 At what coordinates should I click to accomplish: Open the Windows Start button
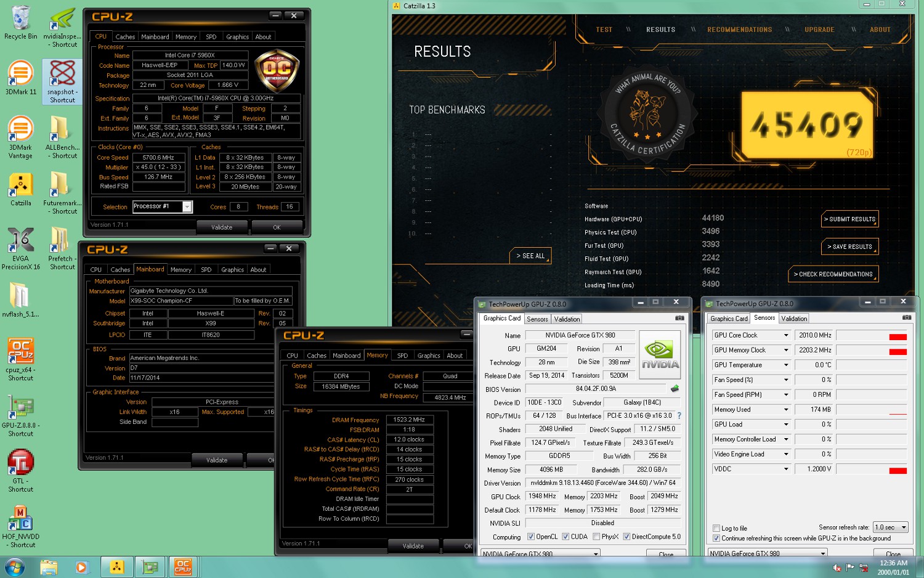tap(15, 567)
